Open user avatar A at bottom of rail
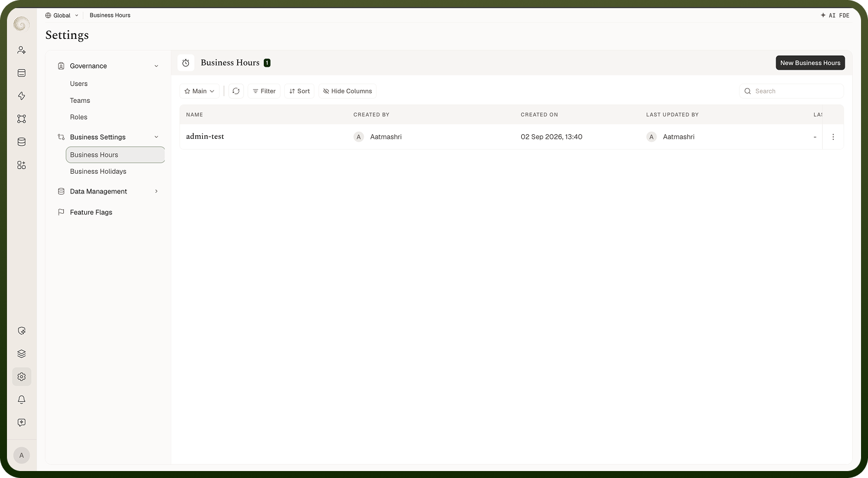Viewport: 868px width, 478px height. [x=21, y=455]
